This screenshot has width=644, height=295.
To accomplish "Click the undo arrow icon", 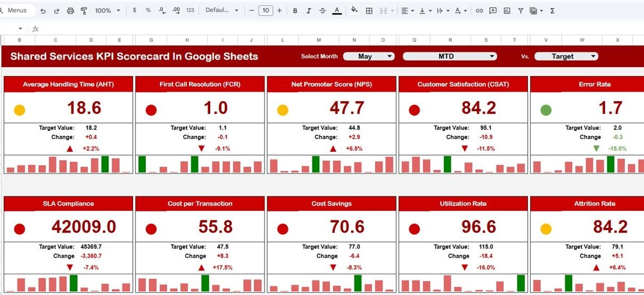I will pos(43,11).
